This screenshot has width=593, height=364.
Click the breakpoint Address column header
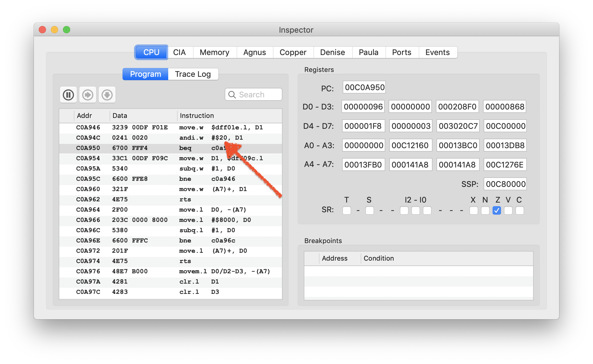[x=340, y=258]
